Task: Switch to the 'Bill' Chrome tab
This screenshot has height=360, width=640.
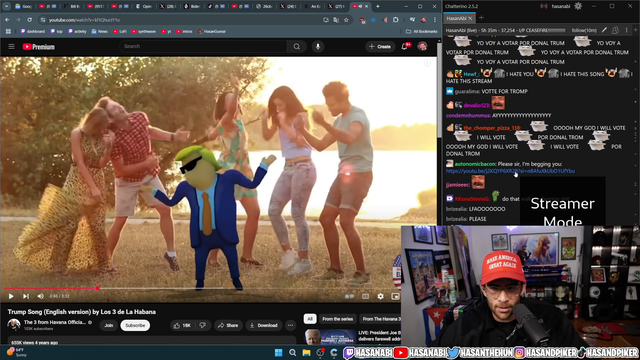Action: click(72, 7)
